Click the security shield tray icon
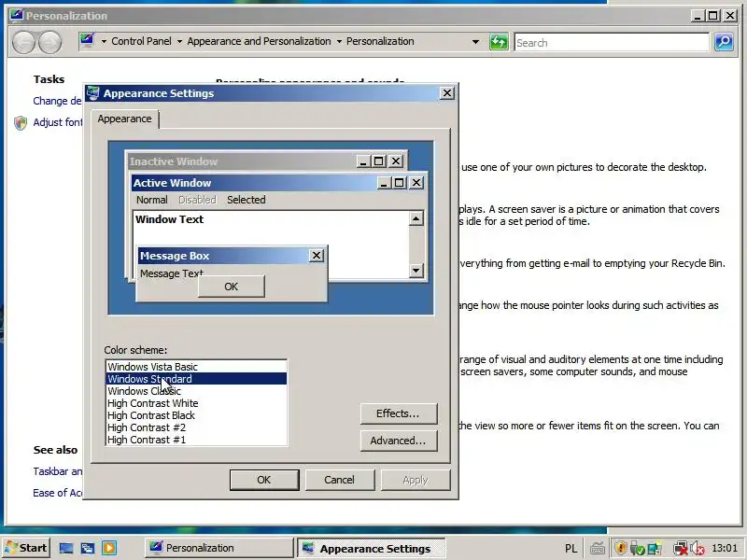 tap(620, 548)
